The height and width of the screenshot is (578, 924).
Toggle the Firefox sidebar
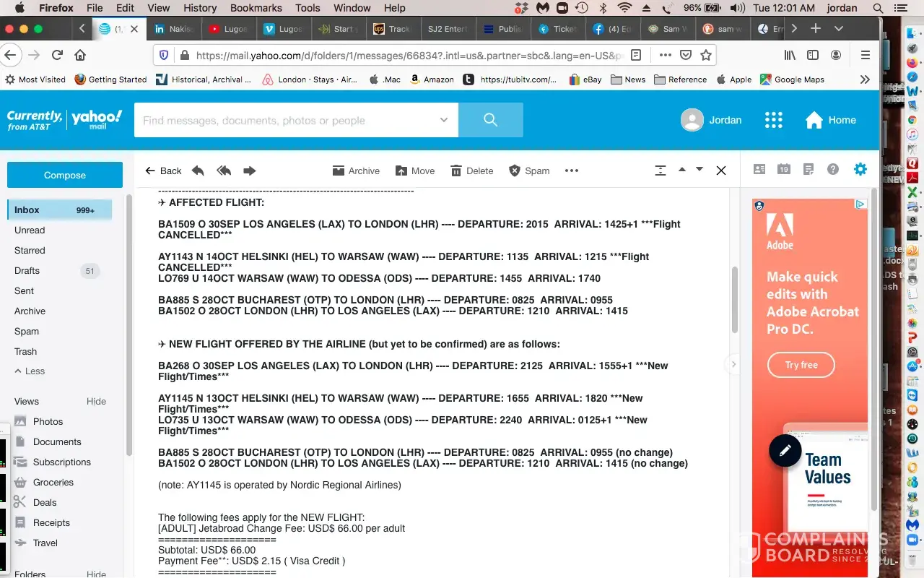click(x=813, y=55)
